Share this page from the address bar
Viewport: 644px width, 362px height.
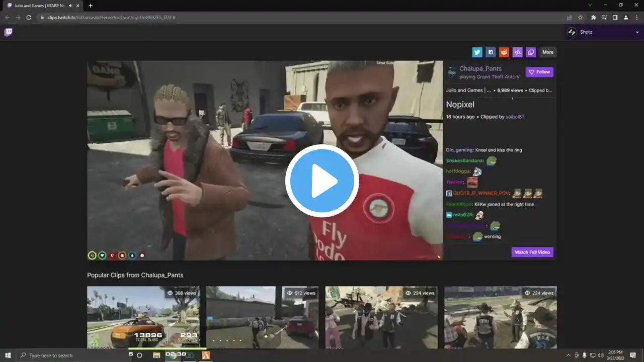[x=570, y=17]
